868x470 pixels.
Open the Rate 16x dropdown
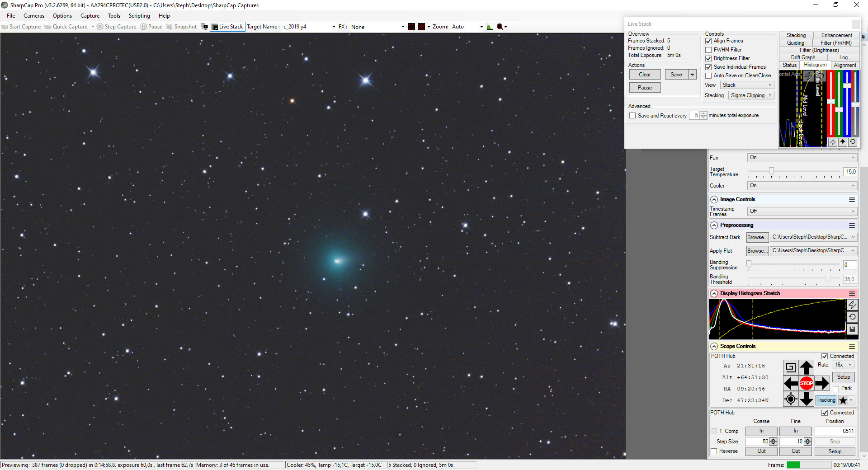click(x=843, y=365)
